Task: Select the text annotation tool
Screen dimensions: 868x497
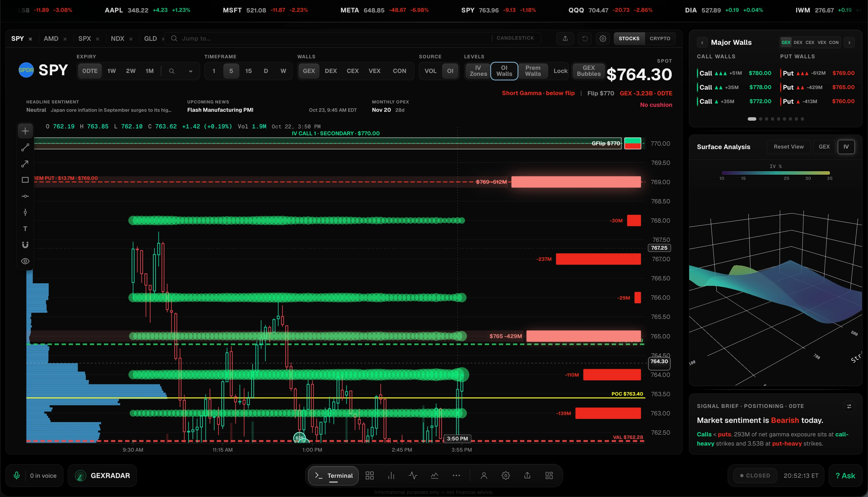Action: pyautogui.click(x=25, y=229)
